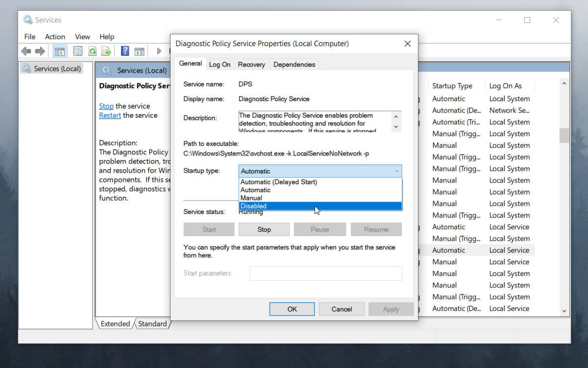Select Manual from the startup type options

point(320,198)
